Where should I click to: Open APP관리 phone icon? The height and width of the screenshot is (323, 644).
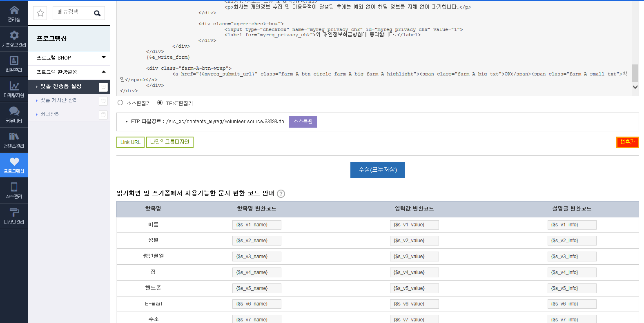[14, 187]
